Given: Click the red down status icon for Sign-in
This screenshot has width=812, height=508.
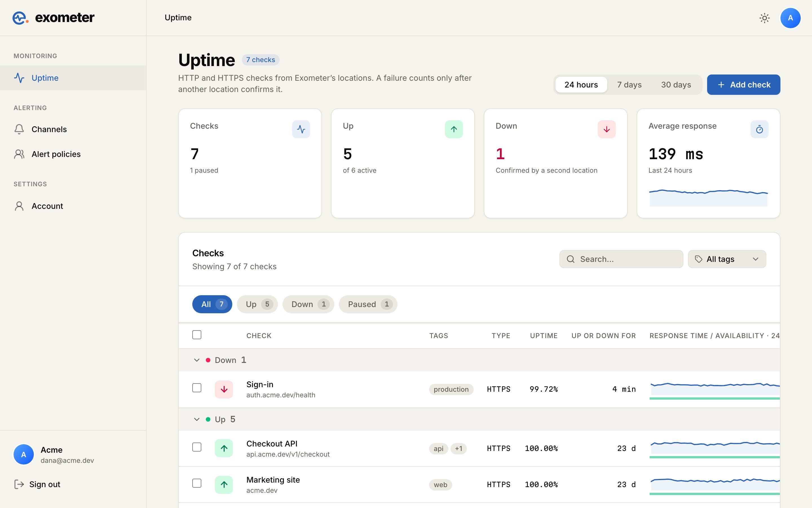Looking at the screenshot, I should (224, 389).
